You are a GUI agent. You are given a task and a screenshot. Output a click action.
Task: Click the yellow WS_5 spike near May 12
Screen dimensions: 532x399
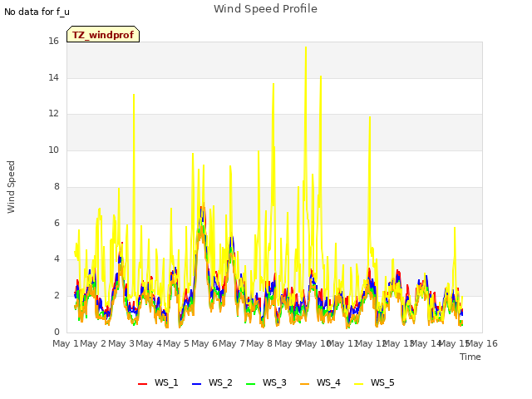(x=370, y=117)
